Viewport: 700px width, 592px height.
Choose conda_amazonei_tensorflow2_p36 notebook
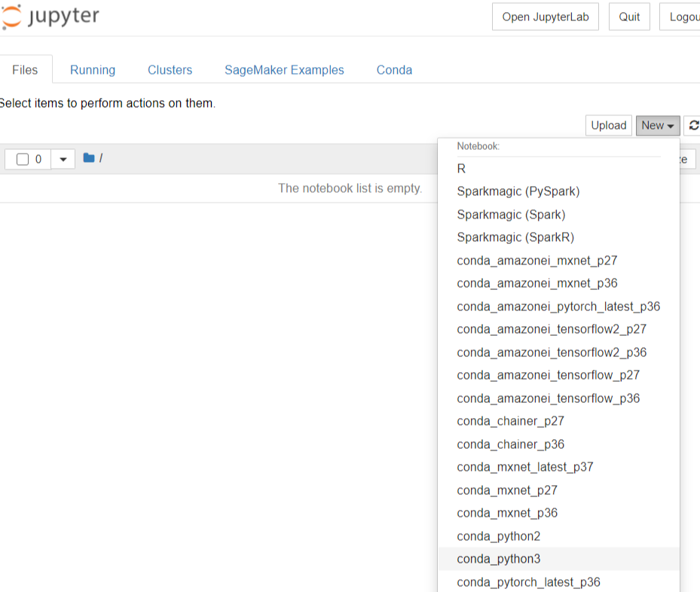pyautogui.click(x=558, y=352)
